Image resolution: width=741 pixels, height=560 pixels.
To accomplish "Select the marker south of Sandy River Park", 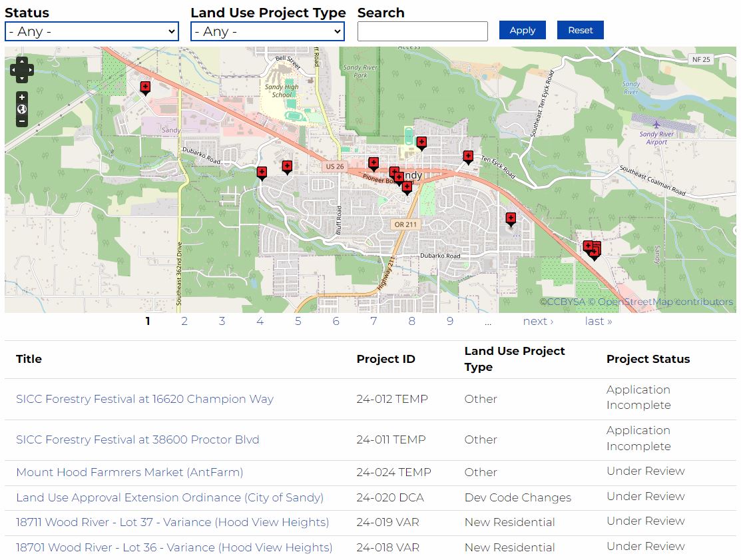I will (x=421, y=142).
